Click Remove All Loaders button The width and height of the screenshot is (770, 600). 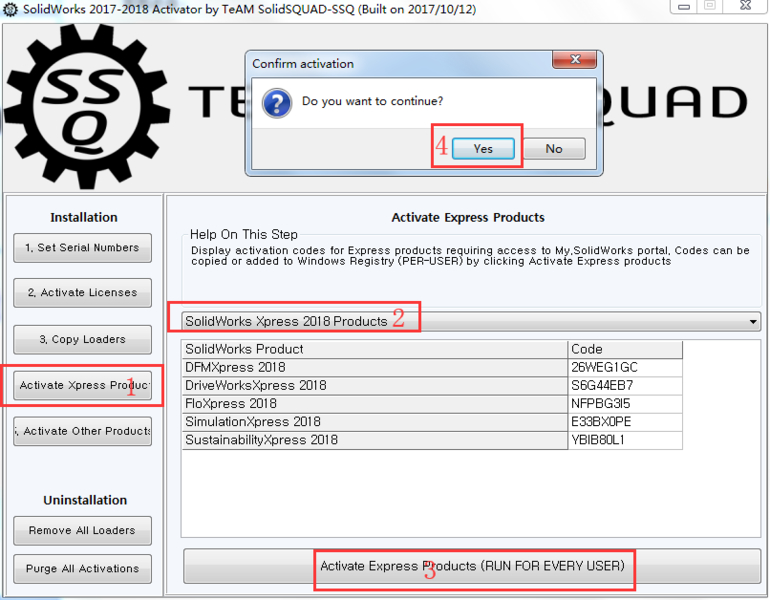[82, 530]
